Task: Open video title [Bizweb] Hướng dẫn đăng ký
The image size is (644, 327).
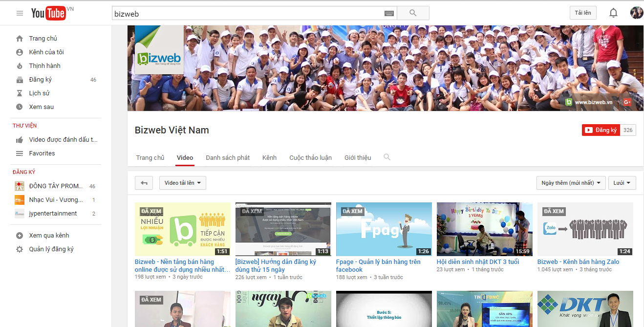Action: (276, 265)
